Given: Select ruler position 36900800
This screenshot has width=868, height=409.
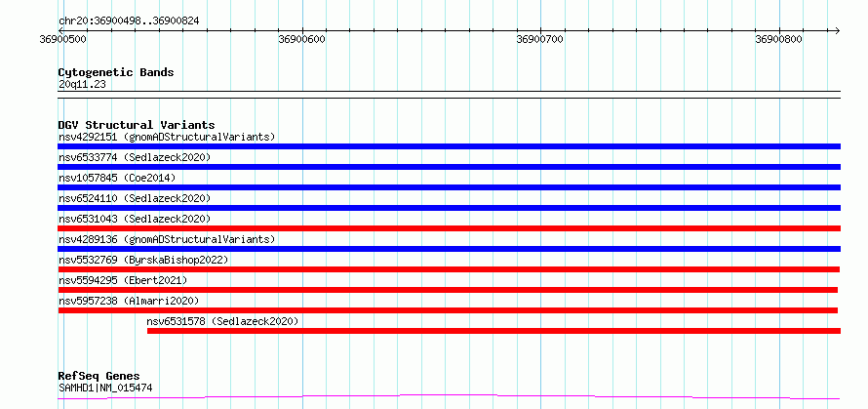Looking at the screenshot, I should [779, 39].
